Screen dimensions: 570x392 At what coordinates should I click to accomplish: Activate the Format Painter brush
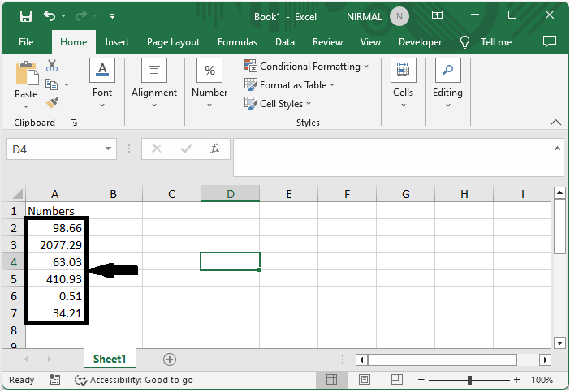(x=52, y=103)
